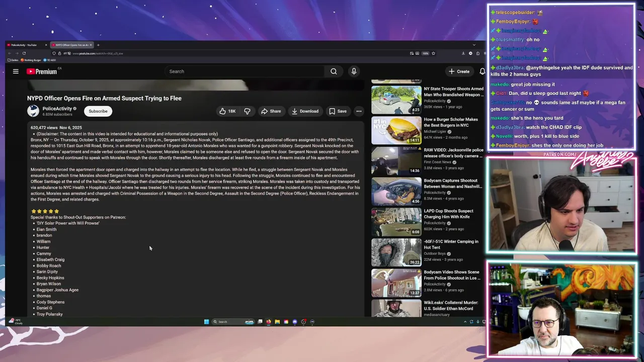Viewport: 644px width, 362px height.
Task: Click 'Troy Polansky' supporter name
Action: [x=49, y=314]
